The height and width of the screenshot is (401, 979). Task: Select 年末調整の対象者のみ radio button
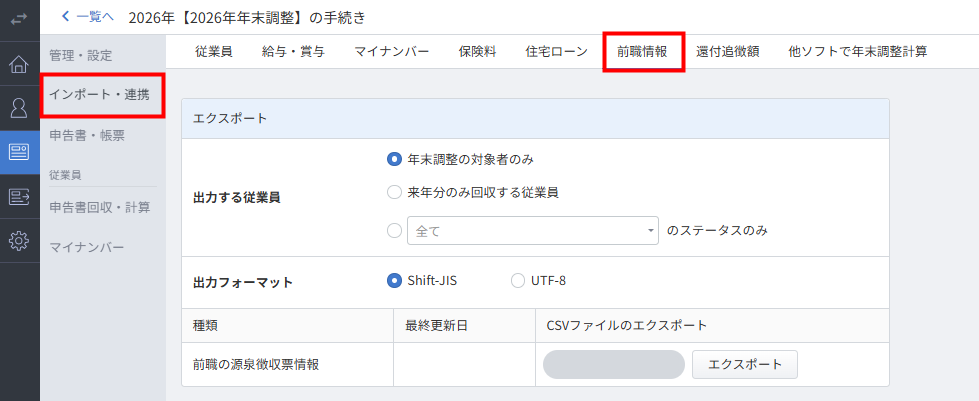click(394, 159)
